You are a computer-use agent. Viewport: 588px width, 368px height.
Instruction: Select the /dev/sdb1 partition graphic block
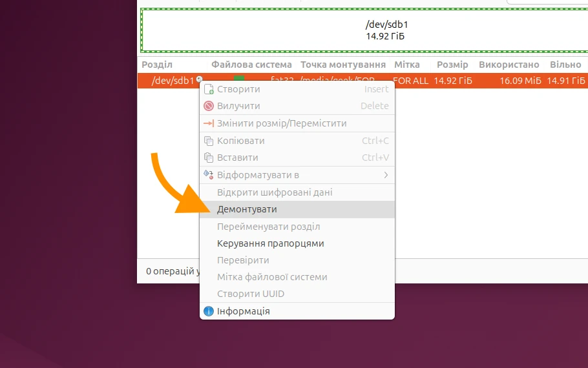click(364, 30)
